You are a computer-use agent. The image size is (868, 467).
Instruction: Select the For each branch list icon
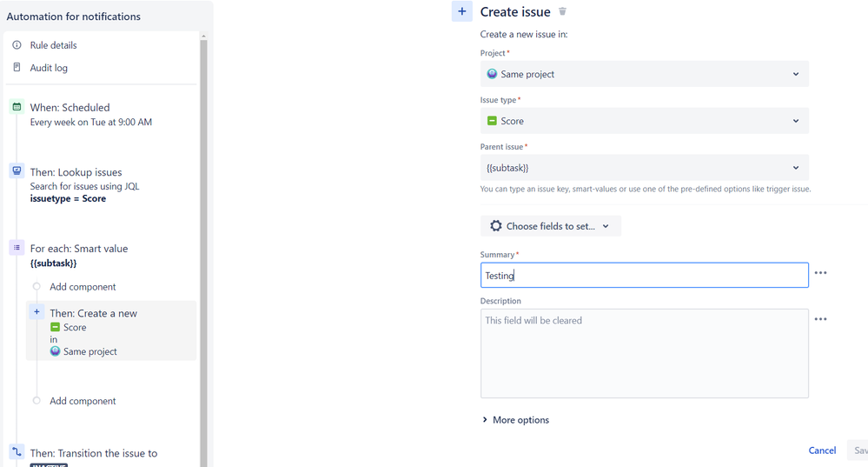coord(17,248)
